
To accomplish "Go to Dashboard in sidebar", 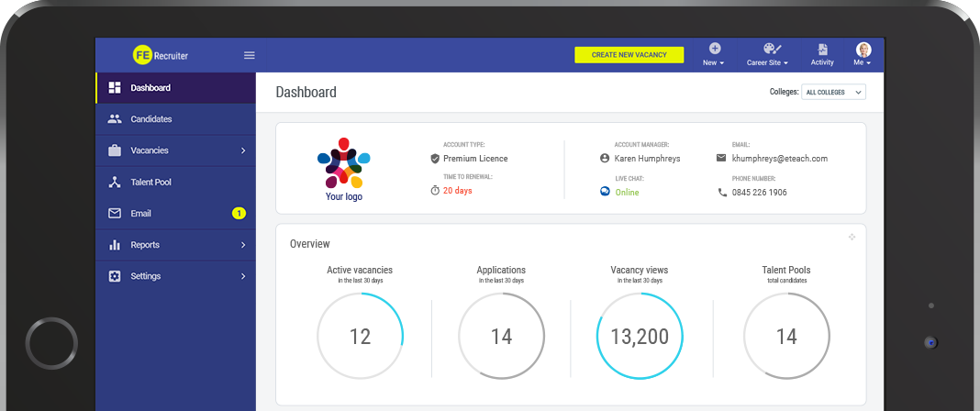I will (x=175, y=87).
